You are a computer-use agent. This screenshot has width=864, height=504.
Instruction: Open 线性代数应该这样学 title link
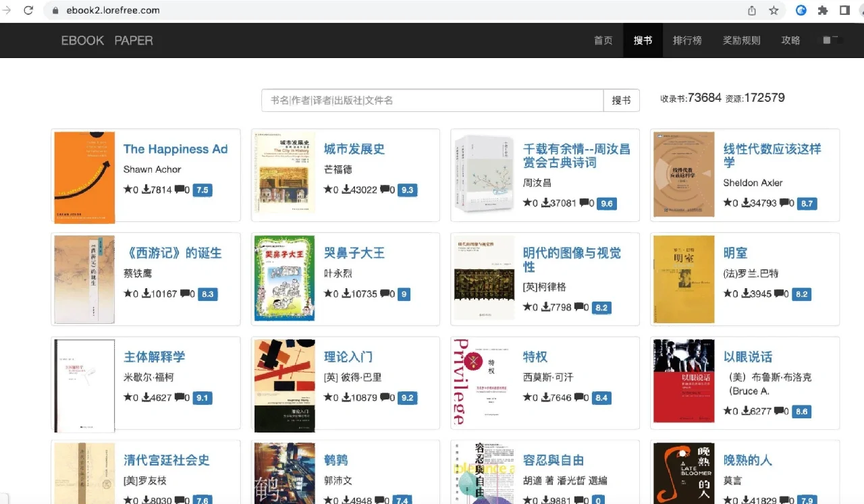772,156
